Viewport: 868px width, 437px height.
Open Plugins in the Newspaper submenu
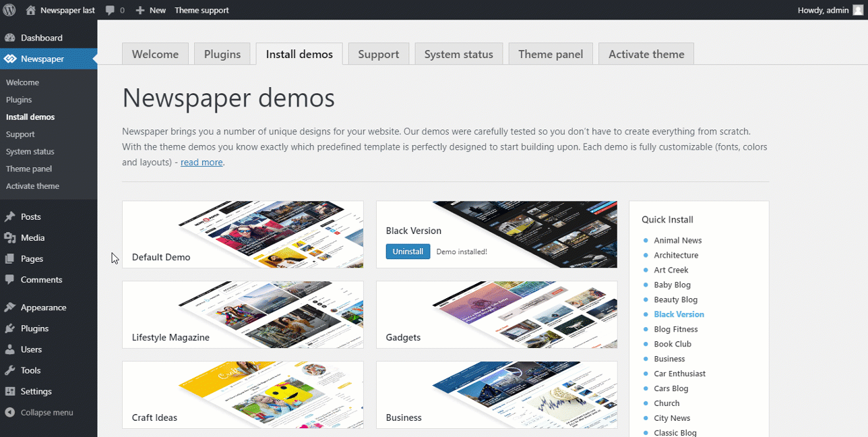(19, 100)
